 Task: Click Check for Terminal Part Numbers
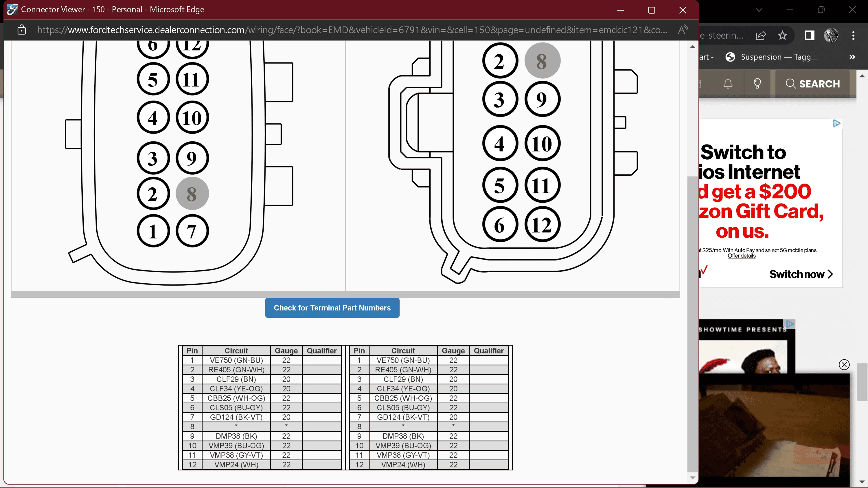[332, 308]
